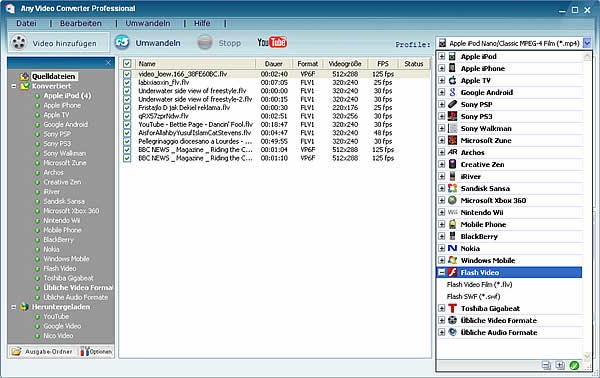Select Quelldateien in the left tree
Screen dimensions: 600x378
(53, 76)
